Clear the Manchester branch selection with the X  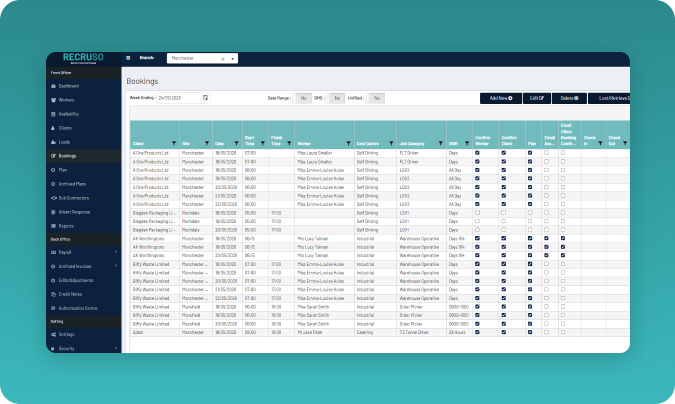(223, 59)
